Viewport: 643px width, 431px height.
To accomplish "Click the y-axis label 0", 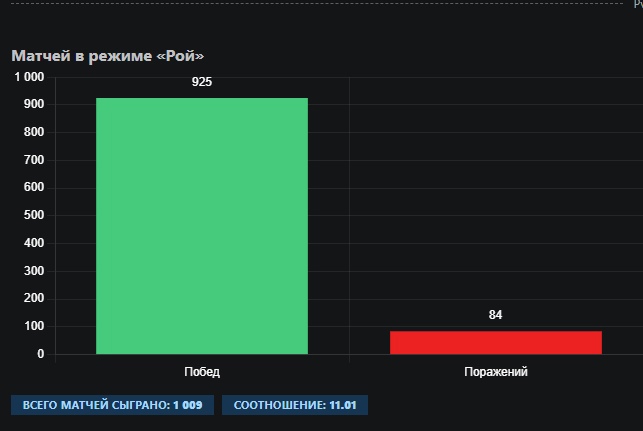I will pyautogui.click(x=41, y=354).
